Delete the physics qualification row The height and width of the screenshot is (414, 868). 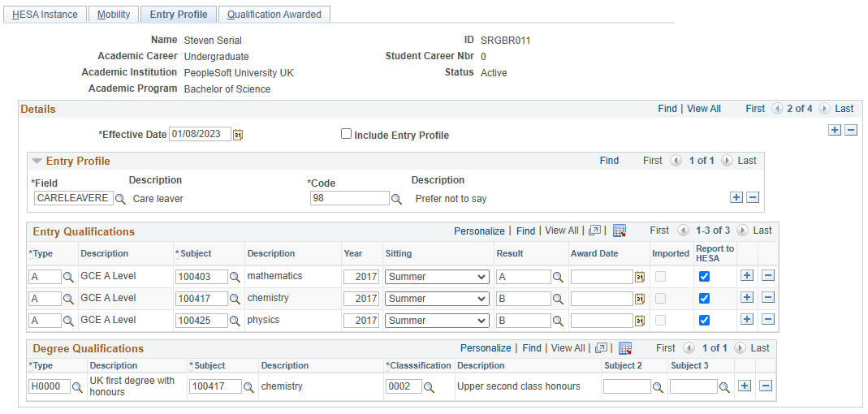[x=767, y=320]
